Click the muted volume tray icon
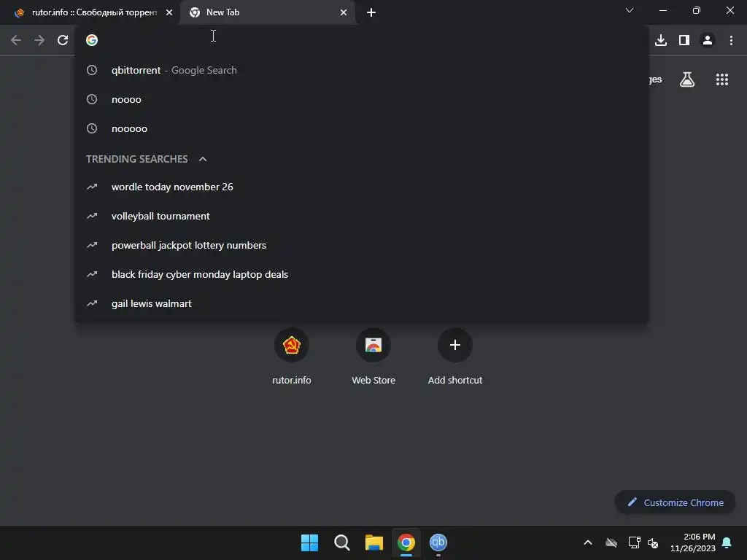The height and width of the screenshot is (560, 747). tap(653, 542)
